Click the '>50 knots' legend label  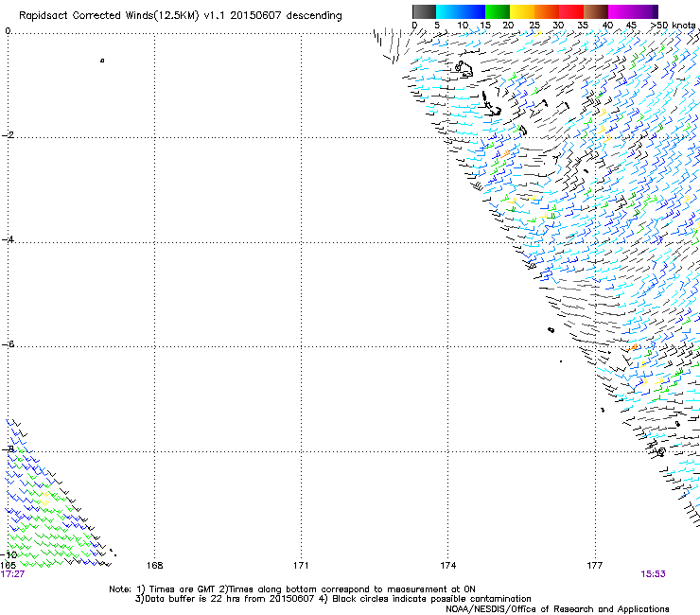click(673, 26)
